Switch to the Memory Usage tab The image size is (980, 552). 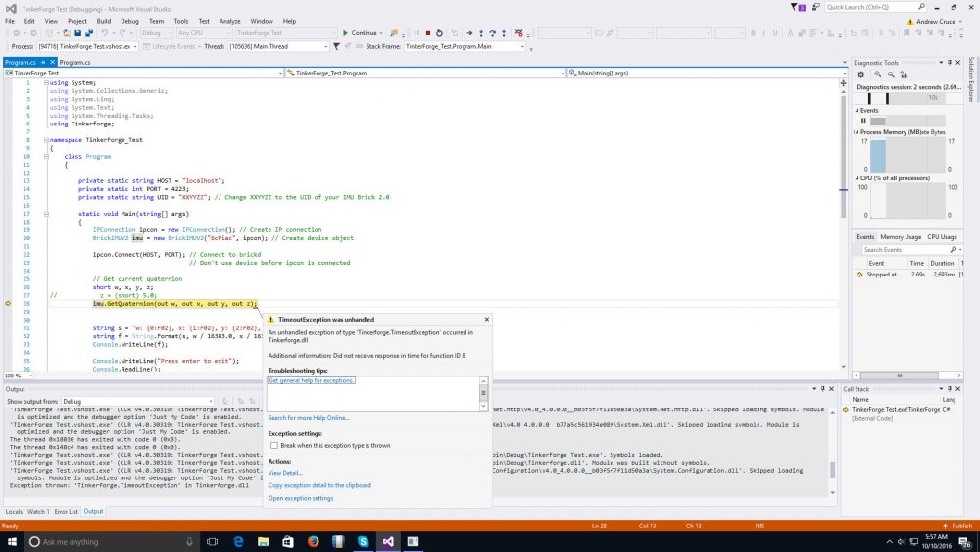pyautogui.click(x=901, y=236)
